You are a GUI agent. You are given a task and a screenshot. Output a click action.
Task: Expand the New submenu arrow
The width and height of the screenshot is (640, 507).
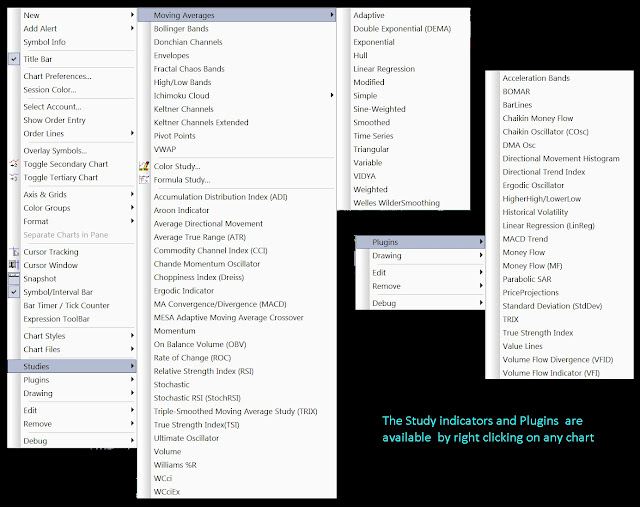[x=132, y=15]
